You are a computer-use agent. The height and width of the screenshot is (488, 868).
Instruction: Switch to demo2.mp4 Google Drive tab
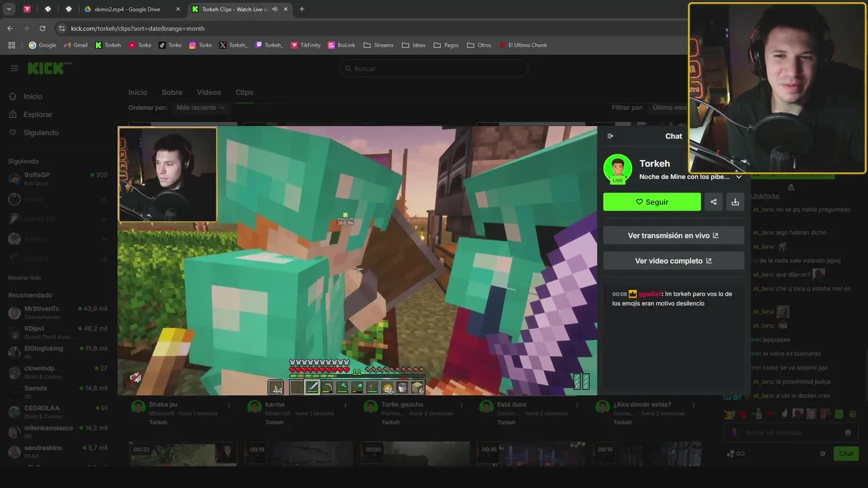pyautogui.click(x=130, y=9)
